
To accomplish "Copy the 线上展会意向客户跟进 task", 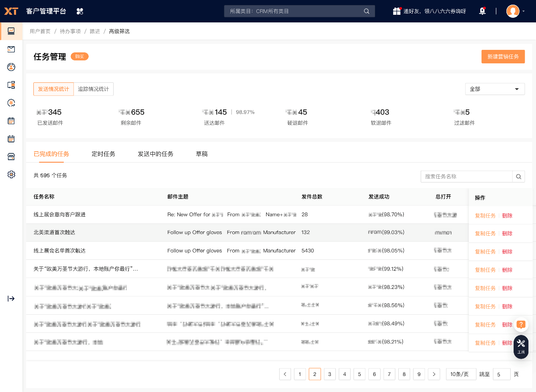I will tap(485, 215).
